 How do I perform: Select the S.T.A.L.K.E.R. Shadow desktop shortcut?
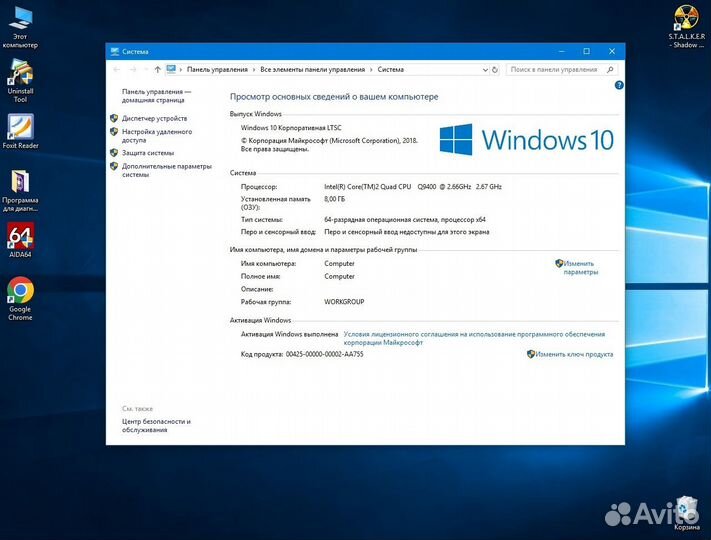click(x=687, y=27)
